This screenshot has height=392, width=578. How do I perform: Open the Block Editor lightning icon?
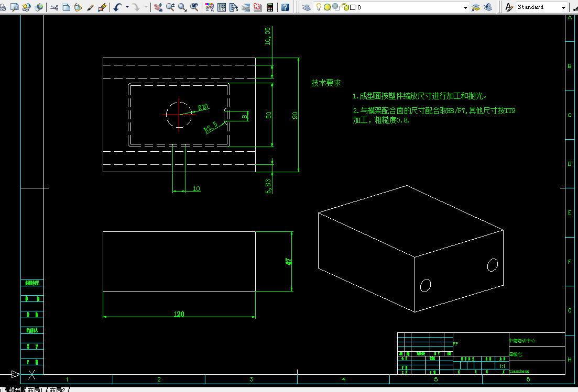[102, 7]
